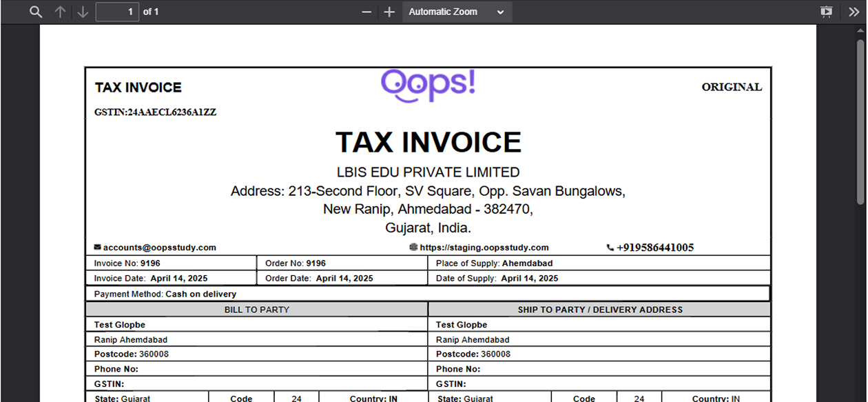Click the globe icon beside website
868x402 pixels.
[413, 247]
